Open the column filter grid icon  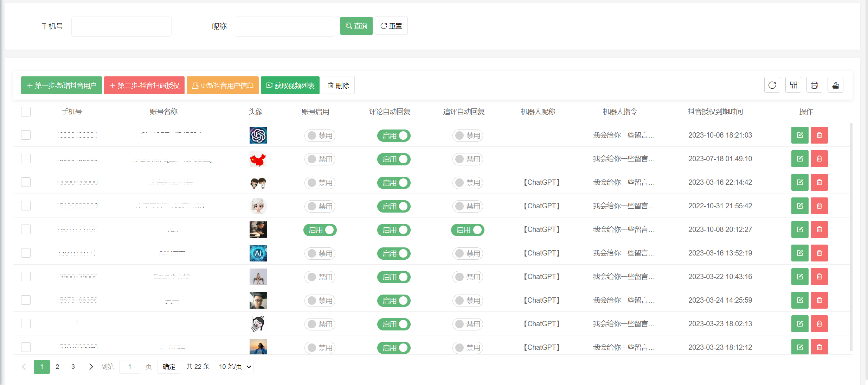pos(793,85)
